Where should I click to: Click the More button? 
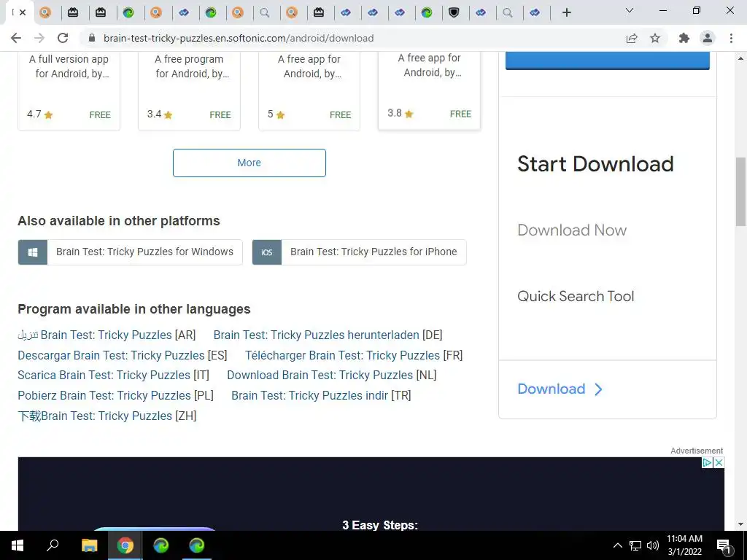click(x=249, y=163)
